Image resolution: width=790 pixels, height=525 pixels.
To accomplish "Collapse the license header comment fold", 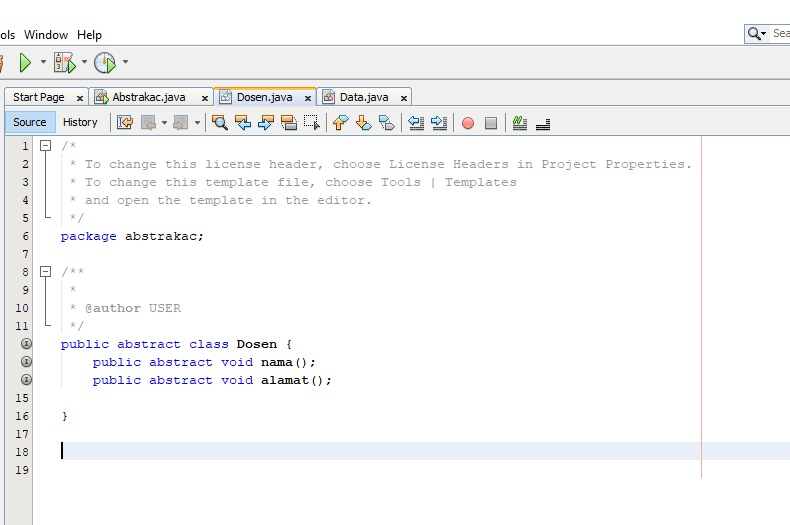I will click(x=45, y=146).
